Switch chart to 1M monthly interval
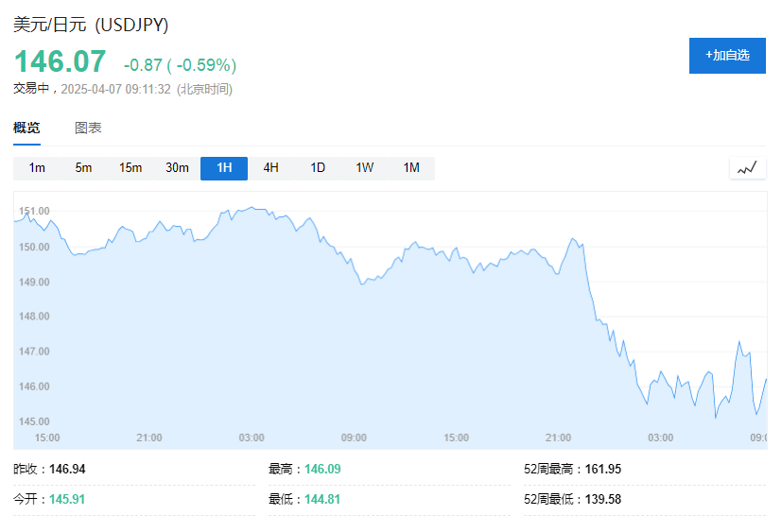This screenshot has width=782, height=532. [x=411, y=168]
